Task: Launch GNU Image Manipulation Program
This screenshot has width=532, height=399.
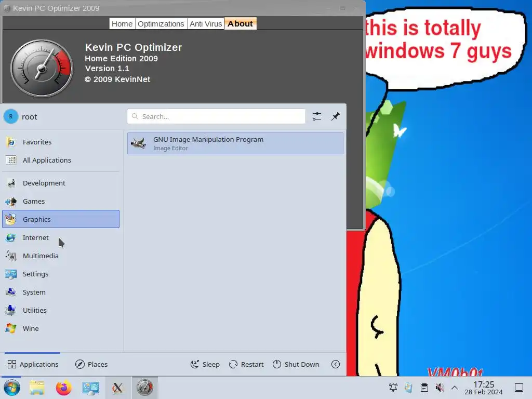Action: (235, 143)
